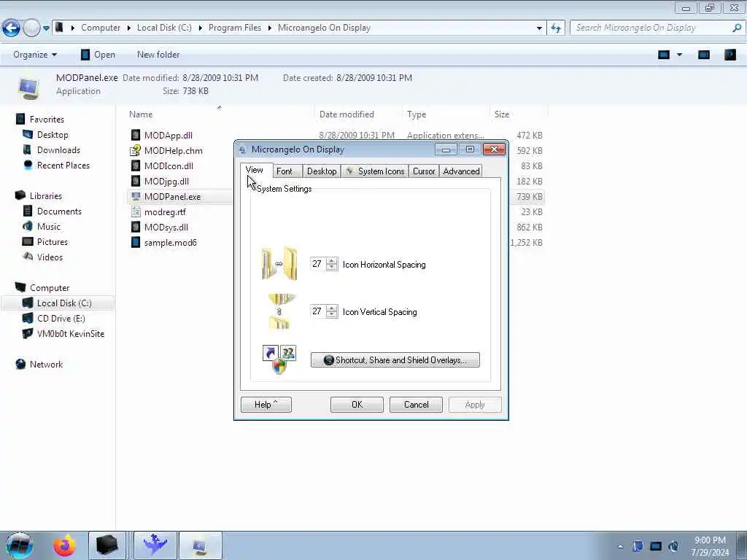Click OK in Microangelo On Display

[357, 404]
